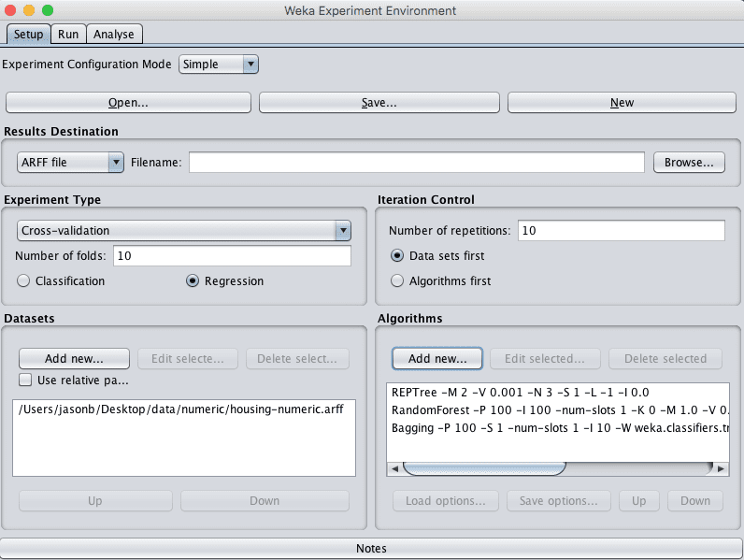Click the Open... button
The image size is (744, 560).
(128, 103)
